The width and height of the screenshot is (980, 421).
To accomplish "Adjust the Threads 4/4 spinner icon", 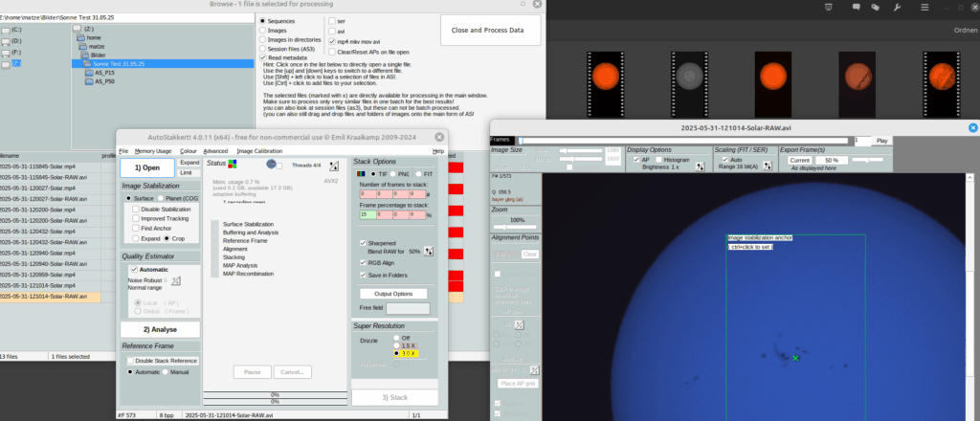I will (x=334, y=166).
